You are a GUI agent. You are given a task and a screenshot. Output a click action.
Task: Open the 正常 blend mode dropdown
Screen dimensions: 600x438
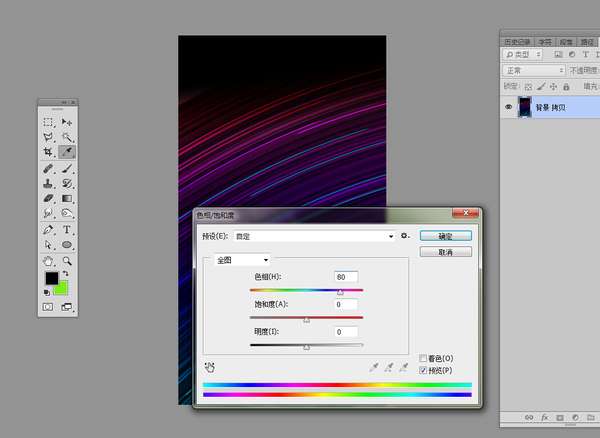pos(534,70)
